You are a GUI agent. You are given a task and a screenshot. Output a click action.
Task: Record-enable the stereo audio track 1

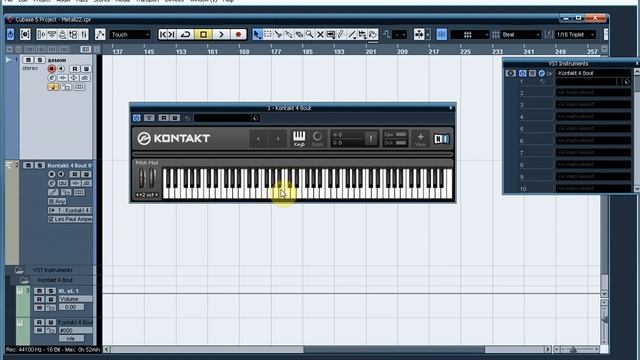coord(51,69)
